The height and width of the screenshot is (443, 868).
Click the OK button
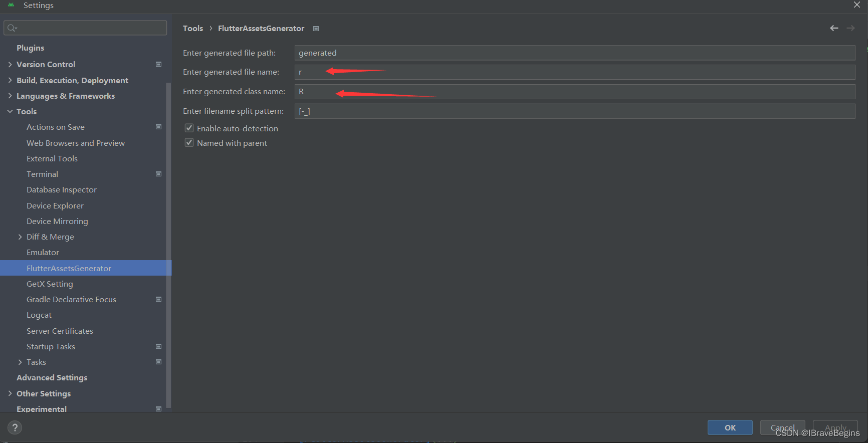(x=730, y=427)
